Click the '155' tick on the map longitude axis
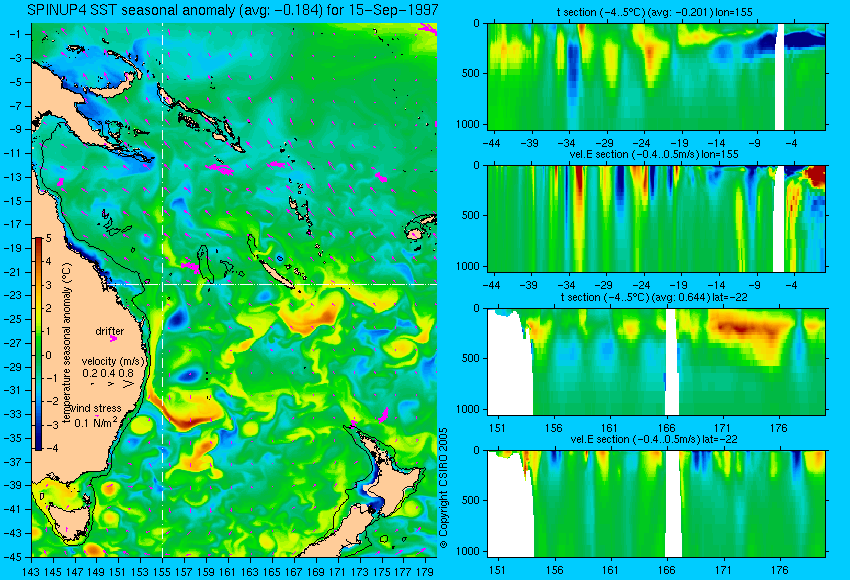This screenshot has width=850, height=580. (x=162, y=571)
